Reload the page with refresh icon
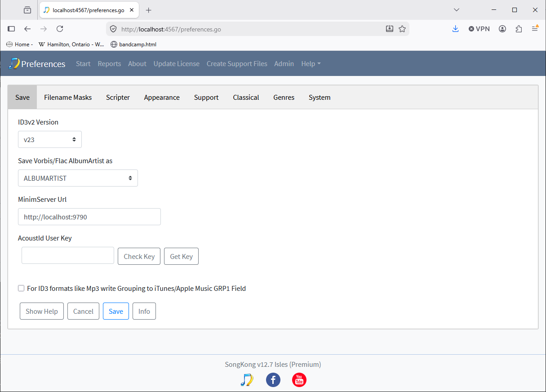 pos(60,29)
